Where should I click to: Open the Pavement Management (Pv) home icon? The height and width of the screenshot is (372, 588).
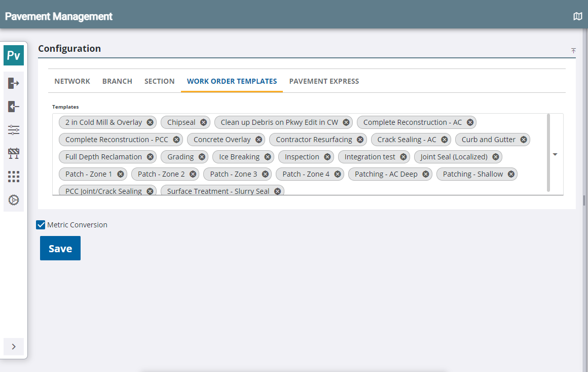point(13,55)
